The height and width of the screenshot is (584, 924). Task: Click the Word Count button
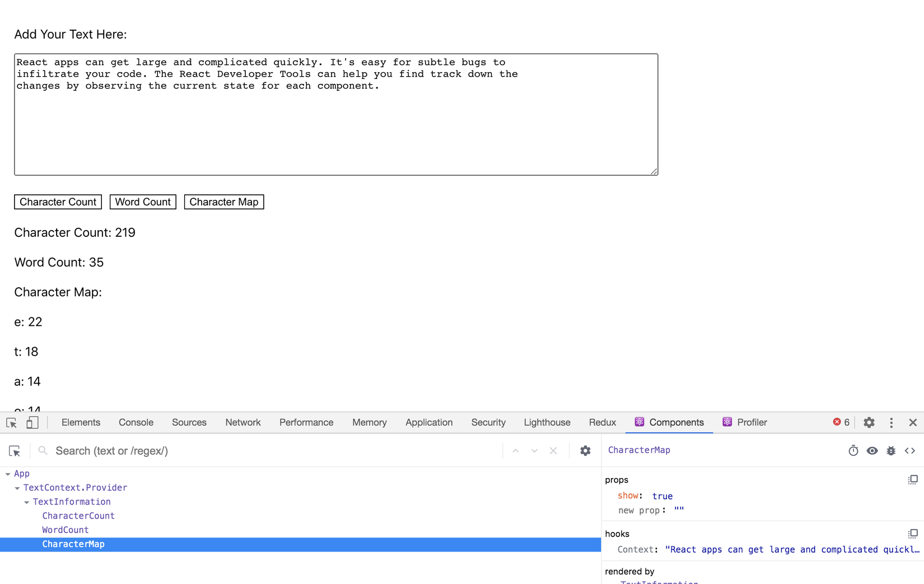coord(143,202)
